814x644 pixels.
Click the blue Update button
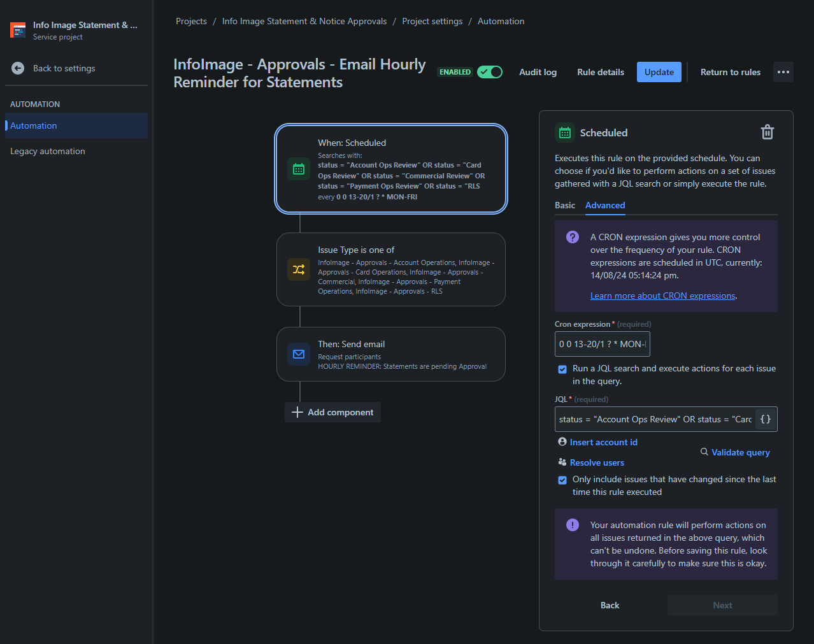[659, 72]
